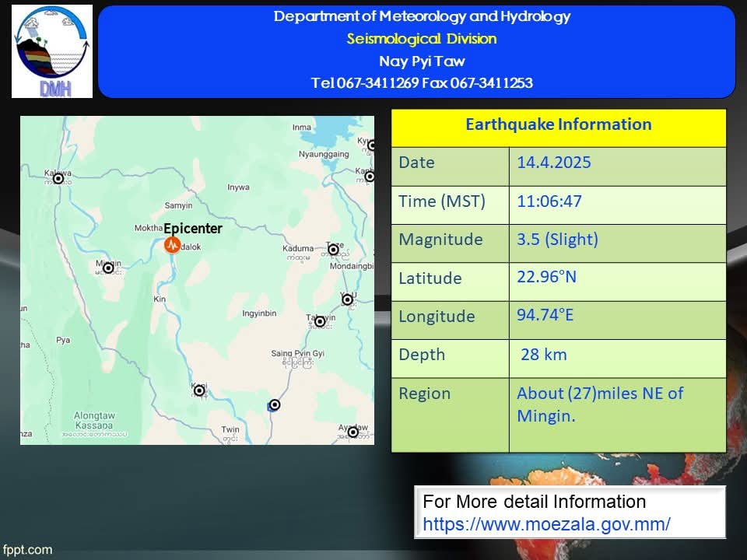
Task: Open the moezala.gov.mm website link
Action: pyautogui.click(x=546, y=524)
